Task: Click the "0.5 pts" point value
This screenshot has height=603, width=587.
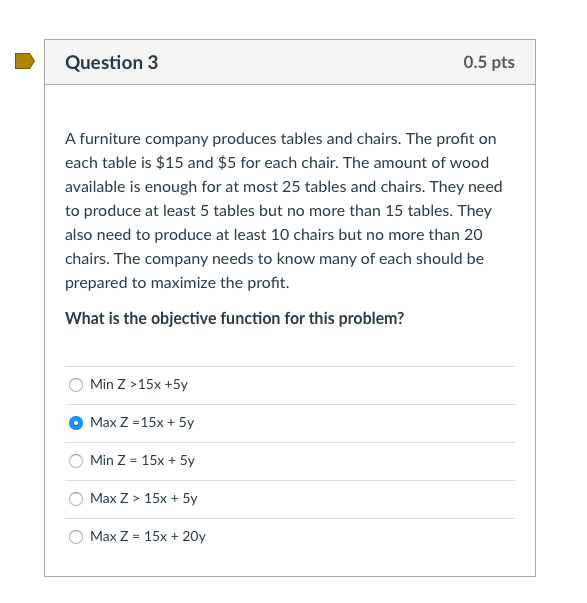Action: [489, 62]
